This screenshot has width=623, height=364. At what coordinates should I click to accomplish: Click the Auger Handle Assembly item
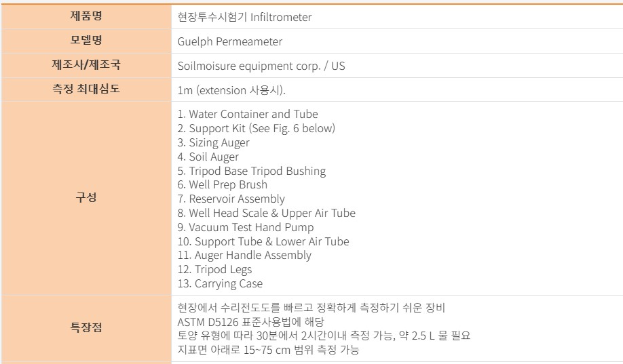click(x=244, y=256)
